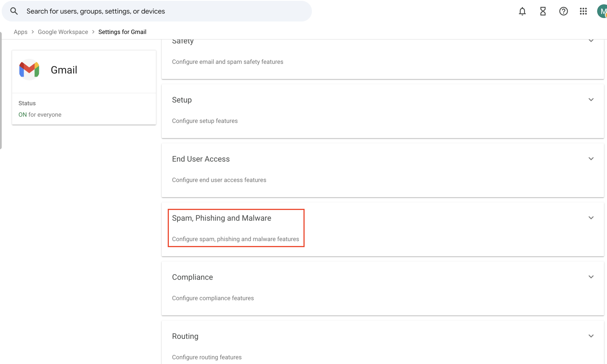Expand End User Access chevron

click(591, 159)
